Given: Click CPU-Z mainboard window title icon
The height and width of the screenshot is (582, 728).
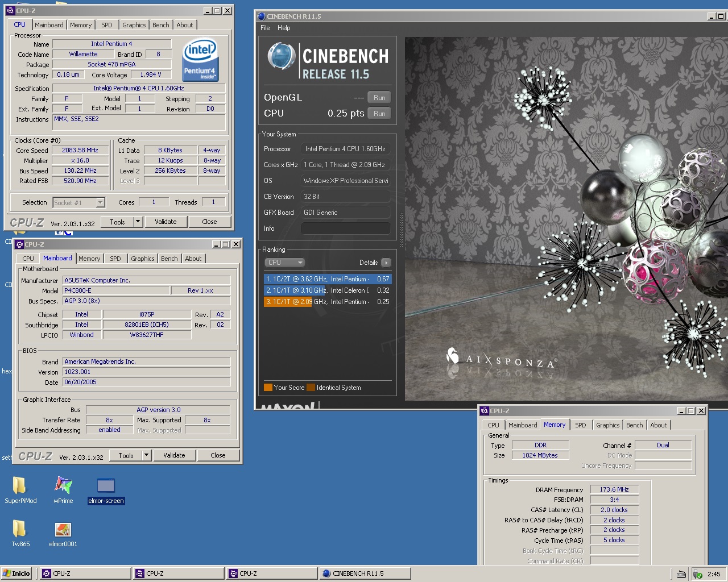Looking at the screenshot, I should [x=19, y=244].
